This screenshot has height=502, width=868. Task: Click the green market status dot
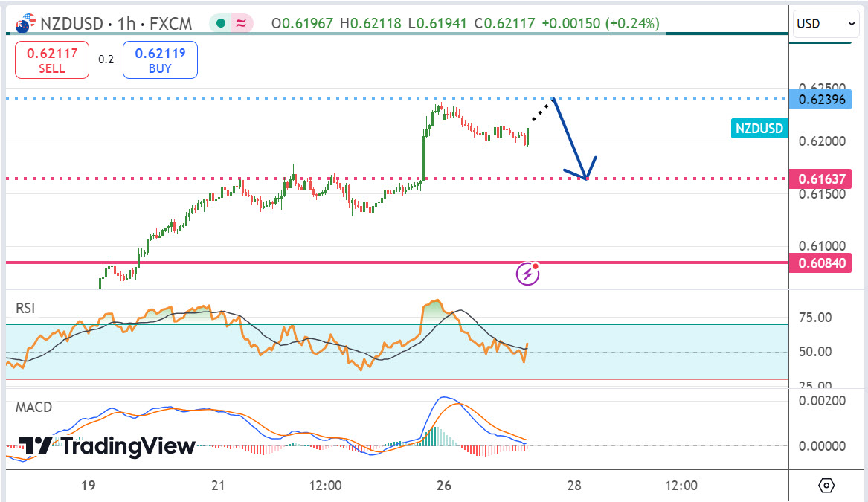220,24
